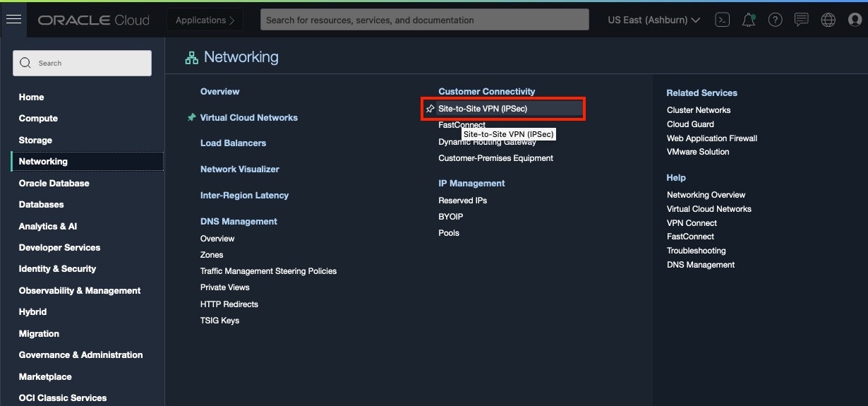Open the Networking Overview link at top

pyautogui.click(x=219, y=92)
